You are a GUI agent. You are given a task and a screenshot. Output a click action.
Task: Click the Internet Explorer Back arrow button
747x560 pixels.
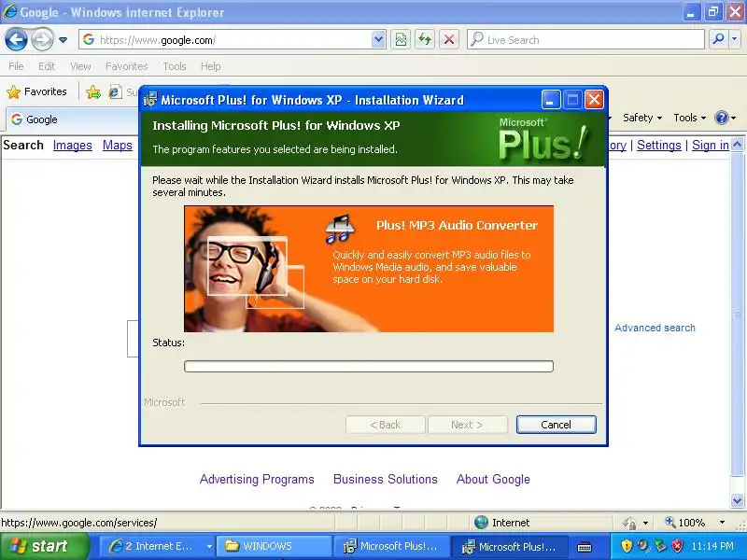click(x=16, y=39)
